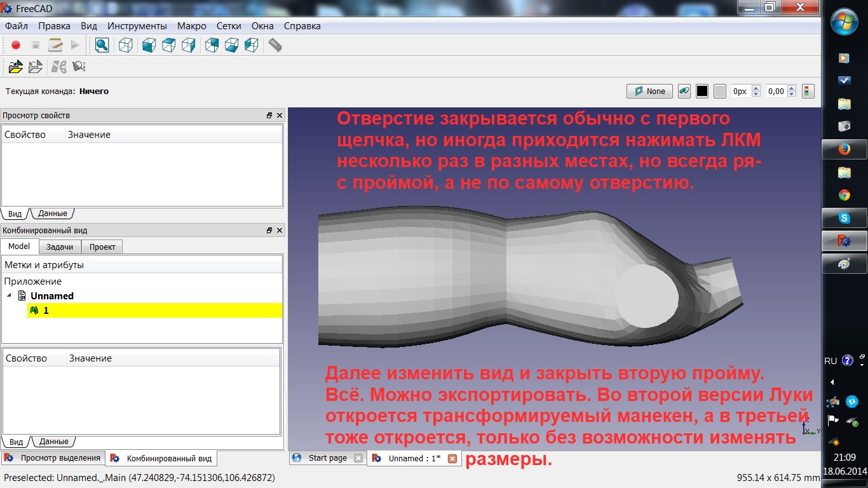Open the Инструменты menu

click(137, 26)
